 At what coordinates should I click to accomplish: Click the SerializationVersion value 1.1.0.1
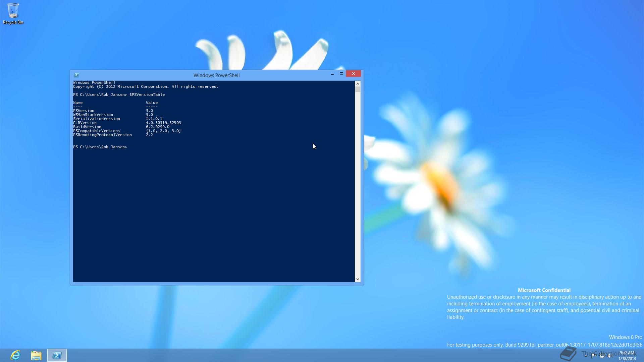click(x=154, y=119)
